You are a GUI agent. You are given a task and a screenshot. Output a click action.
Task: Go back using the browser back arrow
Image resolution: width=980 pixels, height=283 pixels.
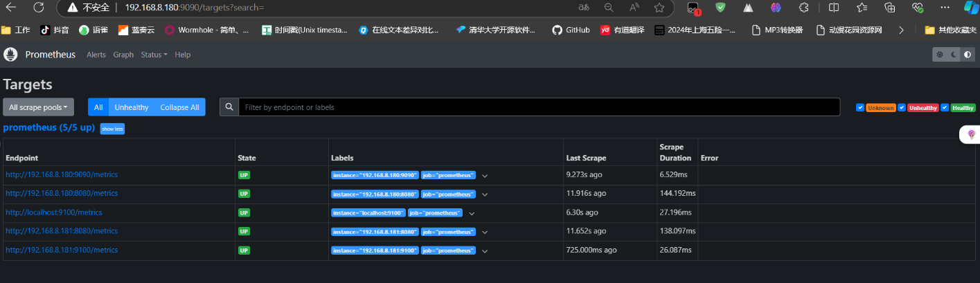12,8
